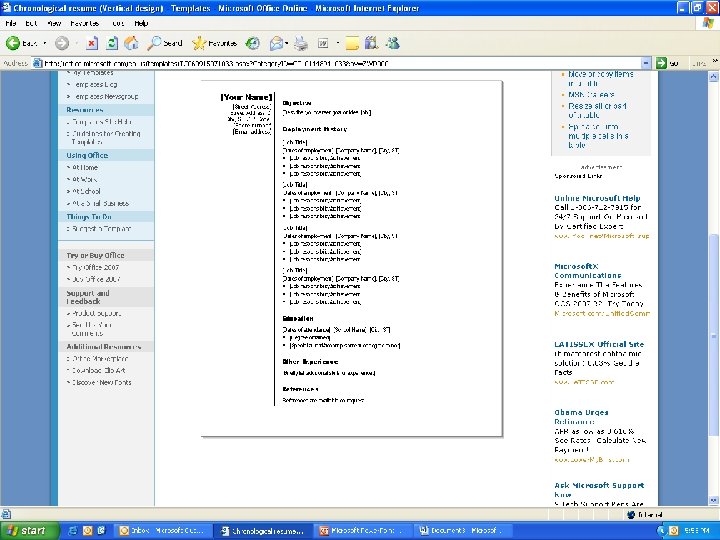
Task: Open the History pane
Action: [x=253, y=43]
